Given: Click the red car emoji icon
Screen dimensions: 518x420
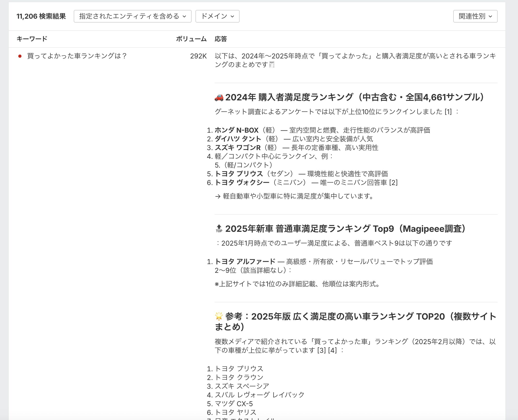Looking at the screenshot, I should (x=219, y=97).
